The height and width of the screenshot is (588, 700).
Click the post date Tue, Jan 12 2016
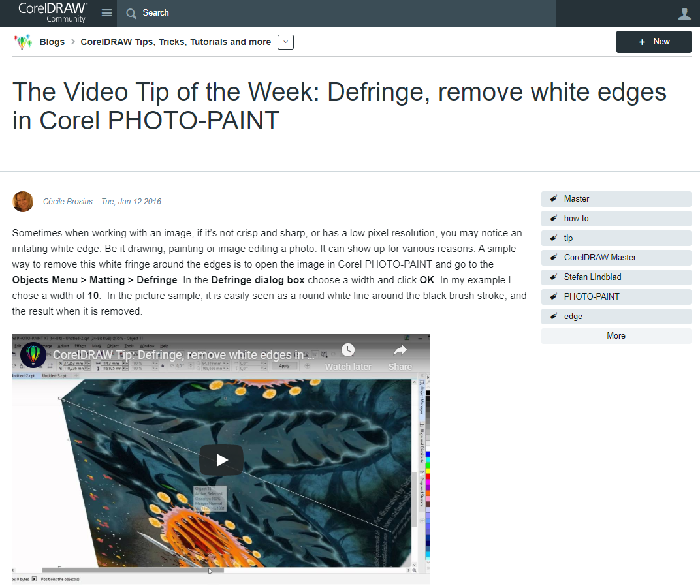point(131,202)
